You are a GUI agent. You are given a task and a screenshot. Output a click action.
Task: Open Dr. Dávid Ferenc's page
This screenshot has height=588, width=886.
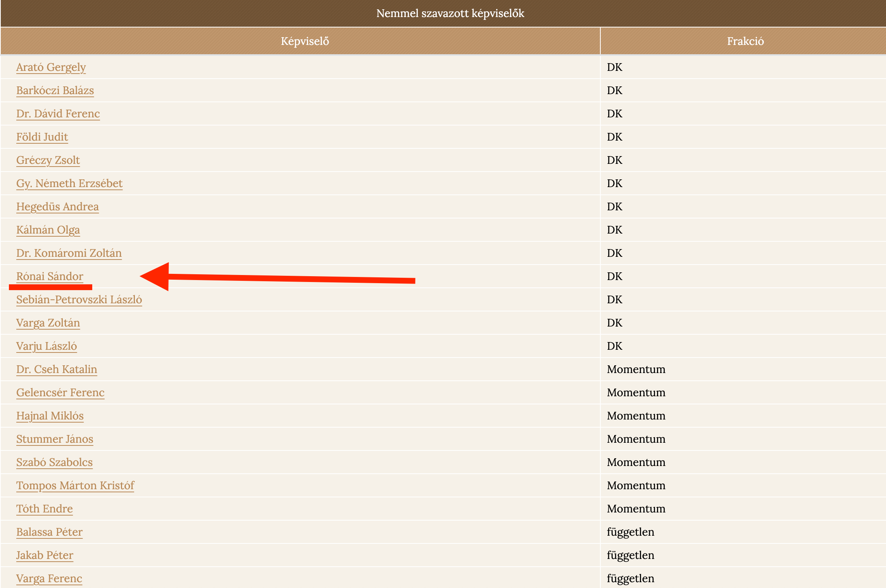(x=58, y=114)
